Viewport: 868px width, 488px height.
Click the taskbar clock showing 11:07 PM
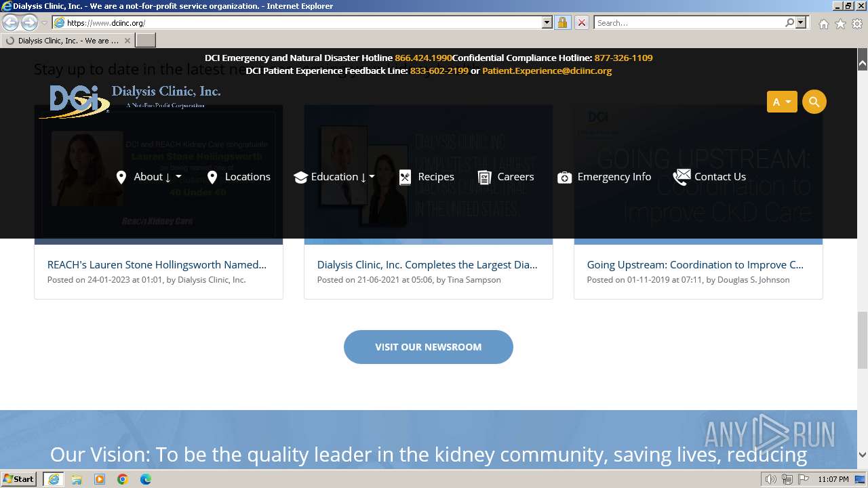[x=833, y=479]
